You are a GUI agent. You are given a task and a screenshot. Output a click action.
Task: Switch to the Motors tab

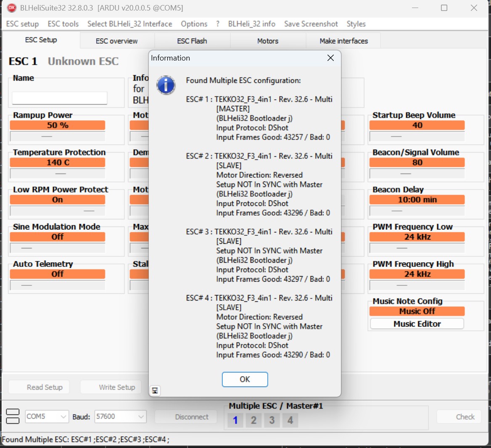click(268, 41)
